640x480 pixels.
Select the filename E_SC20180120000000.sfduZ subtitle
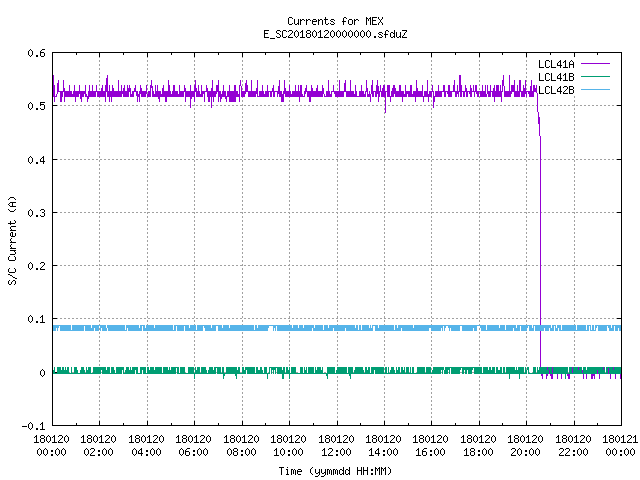point(335,34)
